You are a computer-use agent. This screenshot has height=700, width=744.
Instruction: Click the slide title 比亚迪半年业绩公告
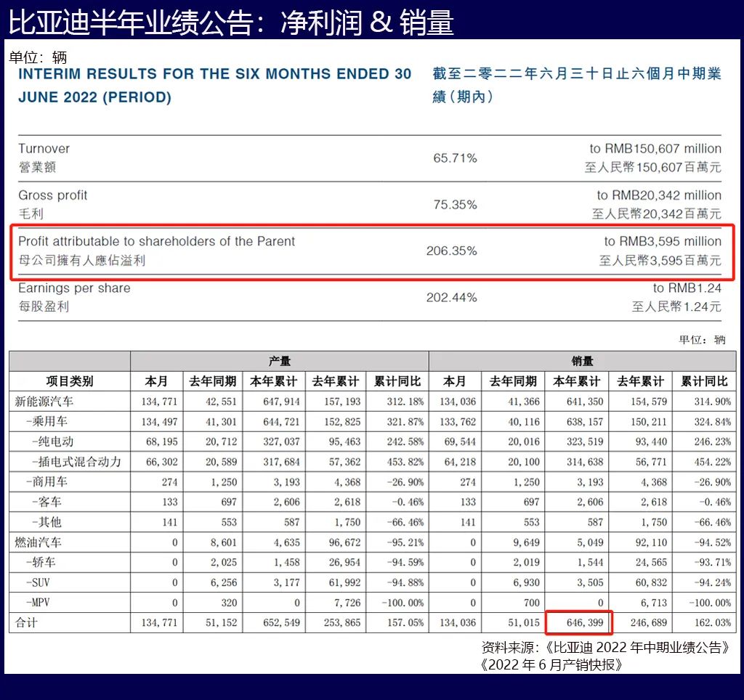tap(231, 22)
